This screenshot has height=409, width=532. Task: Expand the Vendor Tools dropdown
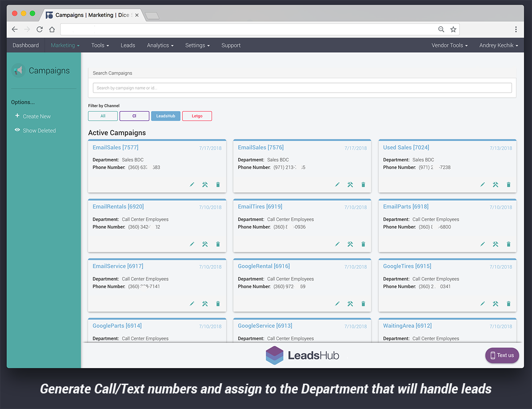coord(449,45)
